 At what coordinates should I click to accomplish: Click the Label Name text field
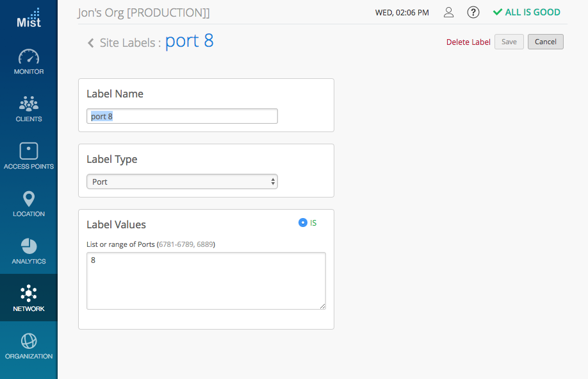(182, 116)
